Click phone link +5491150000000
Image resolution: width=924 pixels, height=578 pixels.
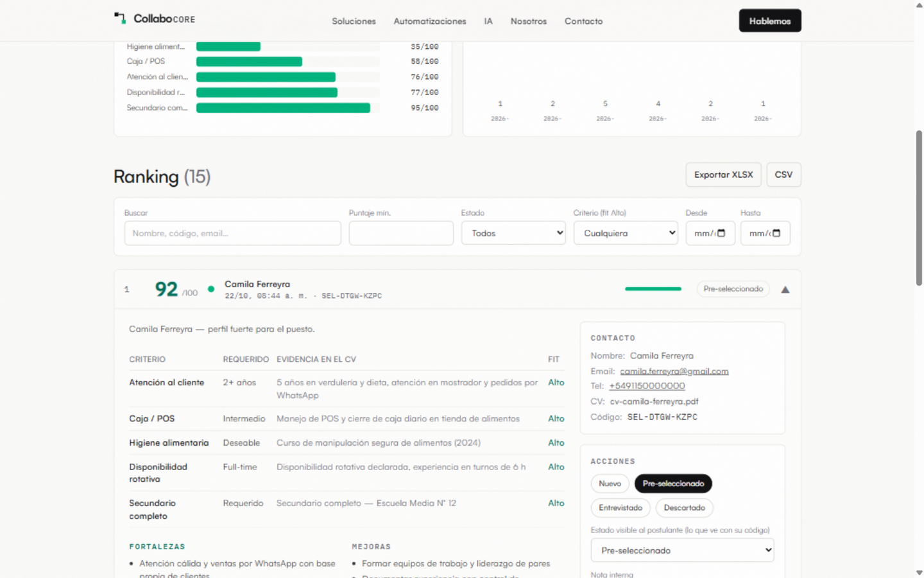pos(647,386)
